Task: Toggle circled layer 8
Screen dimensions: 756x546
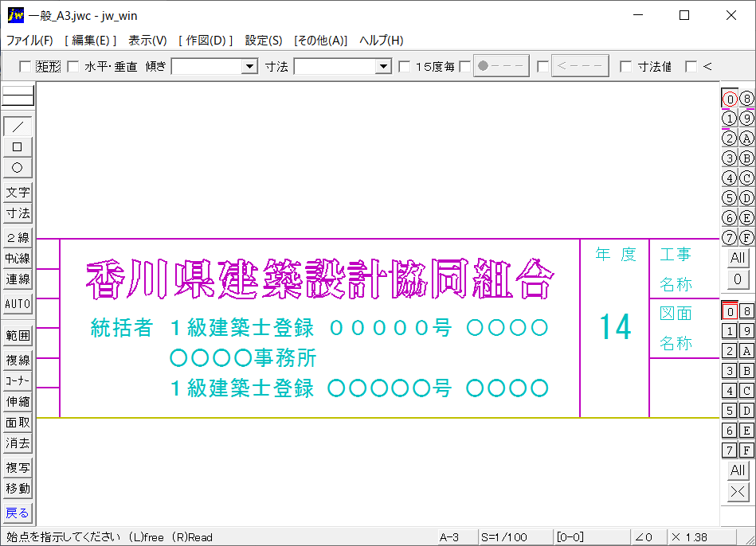Action: (746, 99)
